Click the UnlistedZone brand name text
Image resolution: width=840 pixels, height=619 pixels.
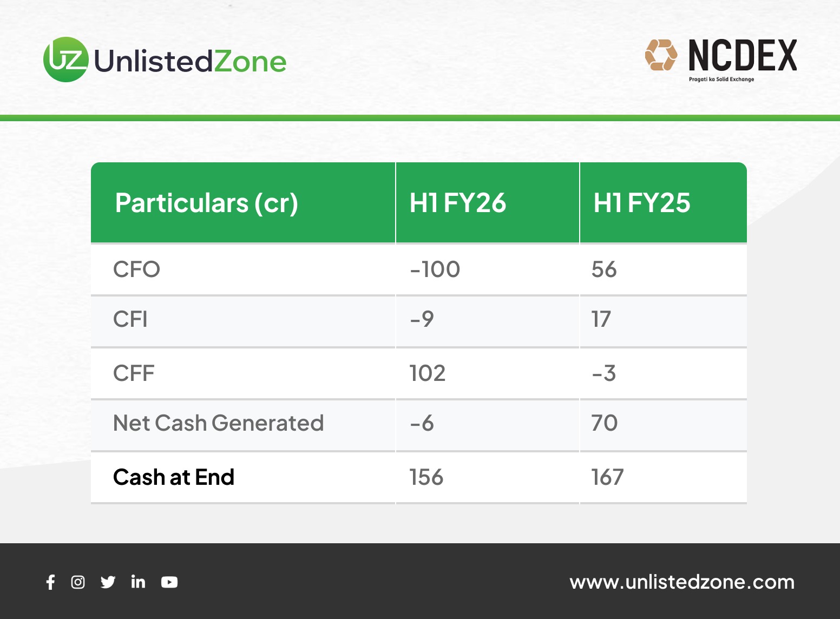(190, 62)
